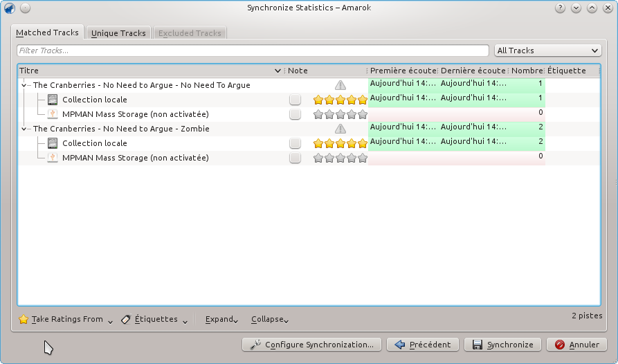This screenshot has height=364, width=618.
Task: Click play count 0 of MPMAN under Zombie
Action: click(x=540, y=156)
